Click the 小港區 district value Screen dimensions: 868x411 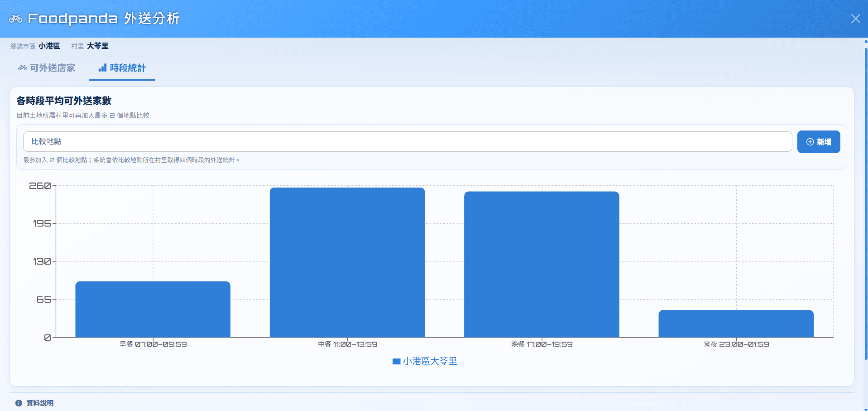point(49,46)
